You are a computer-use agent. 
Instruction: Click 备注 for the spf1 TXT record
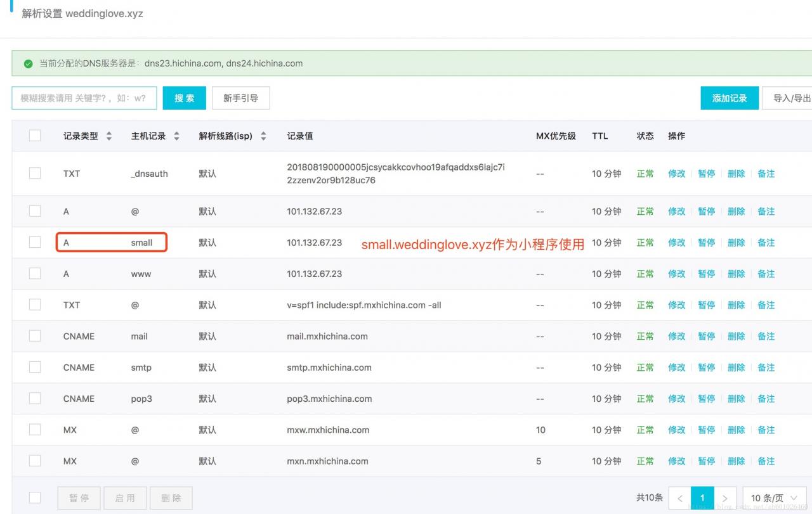tap(766, 305)
